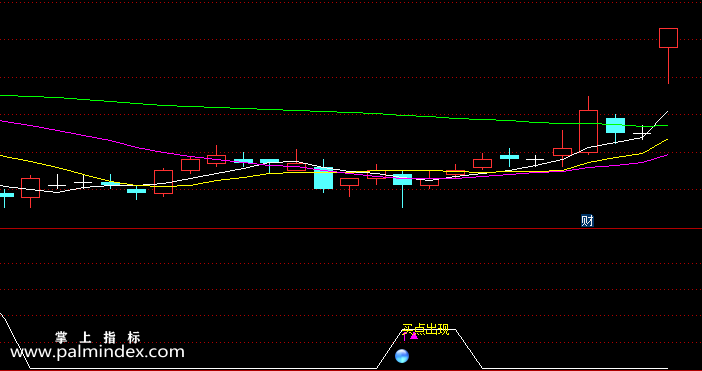Click the green long-term moving average line
Screen dimensions: 702x371
click(269, 109)
